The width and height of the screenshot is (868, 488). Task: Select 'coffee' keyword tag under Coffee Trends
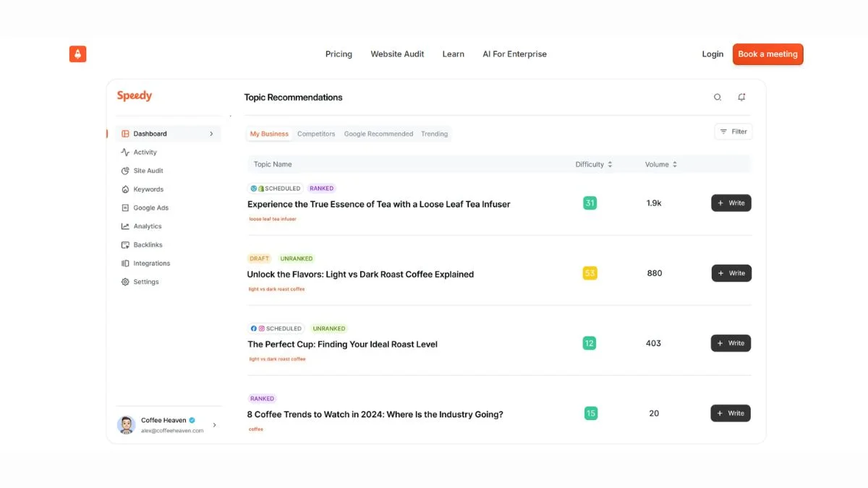coord(256,429)
